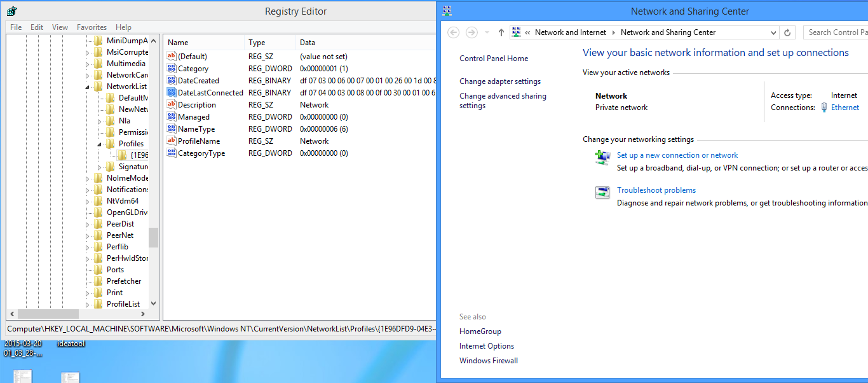
Task: Select the Category DWORD value icon
Action: coord(171,69)
